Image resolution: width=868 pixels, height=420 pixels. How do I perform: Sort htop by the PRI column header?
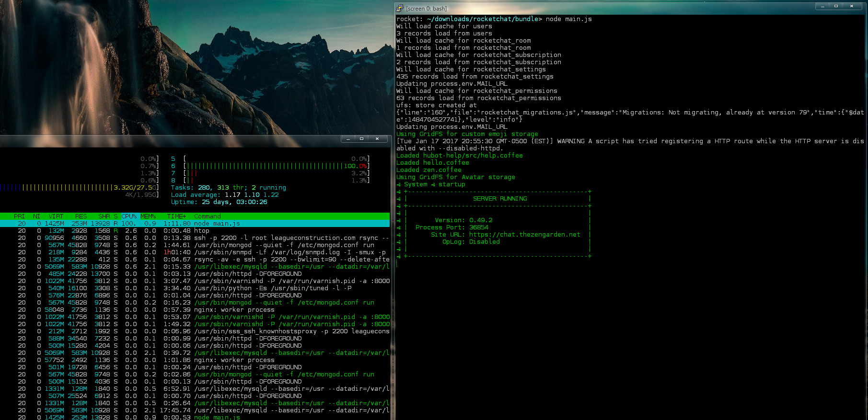click(19, 216)
